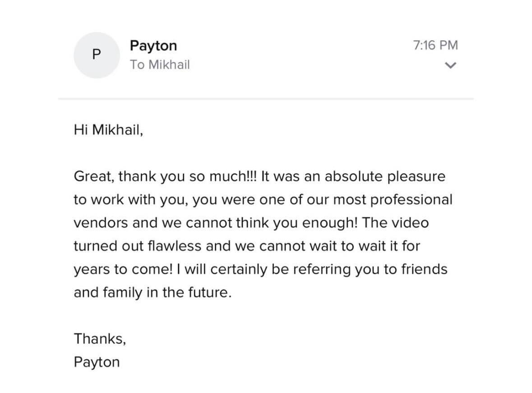Open the Payton sender avatar circle
This screenshot has width=532, height=393.
tap(97, 56)
